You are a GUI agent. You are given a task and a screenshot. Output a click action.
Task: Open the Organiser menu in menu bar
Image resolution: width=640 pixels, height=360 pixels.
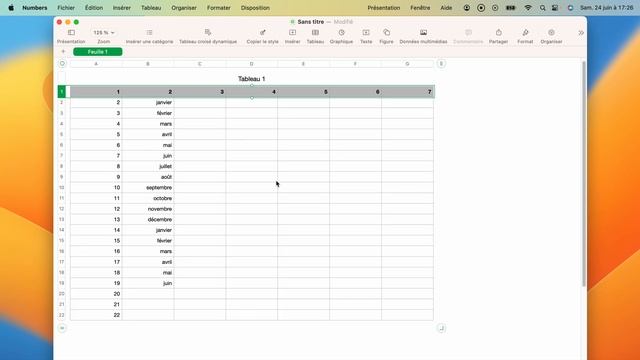pos(184,8)
